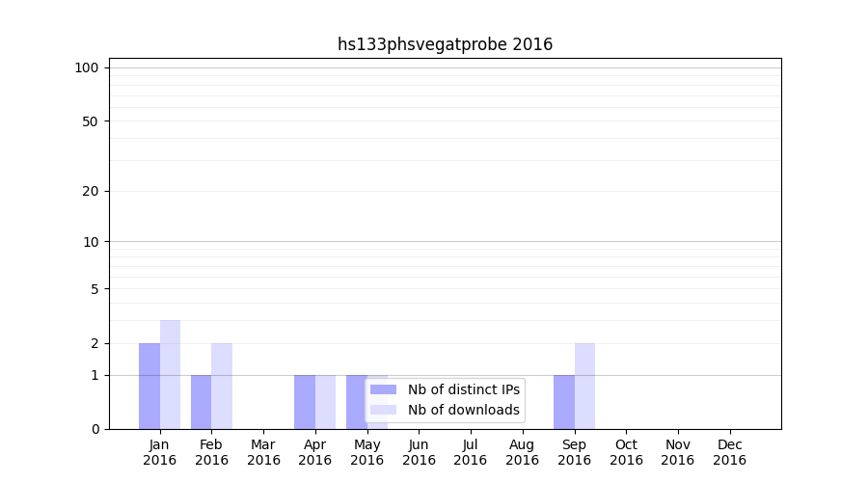
Task: Click the September downloads bar
Action: coord(584,386)
